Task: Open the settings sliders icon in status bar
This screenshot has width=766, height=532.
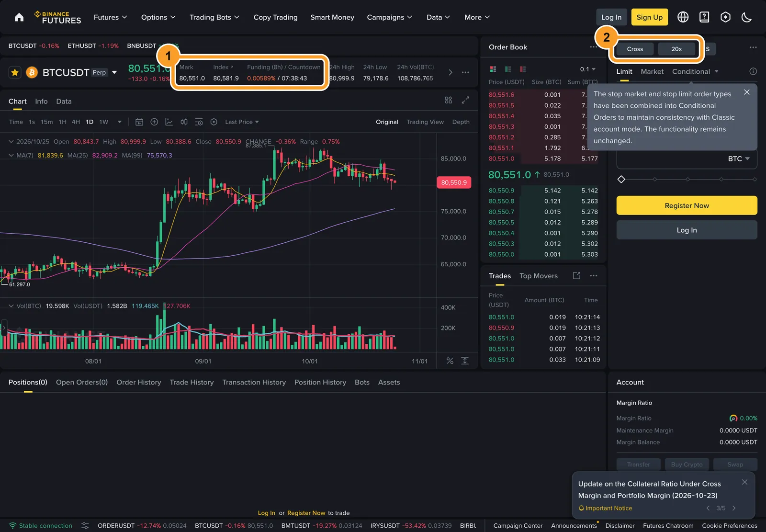Action: [85, 525]
